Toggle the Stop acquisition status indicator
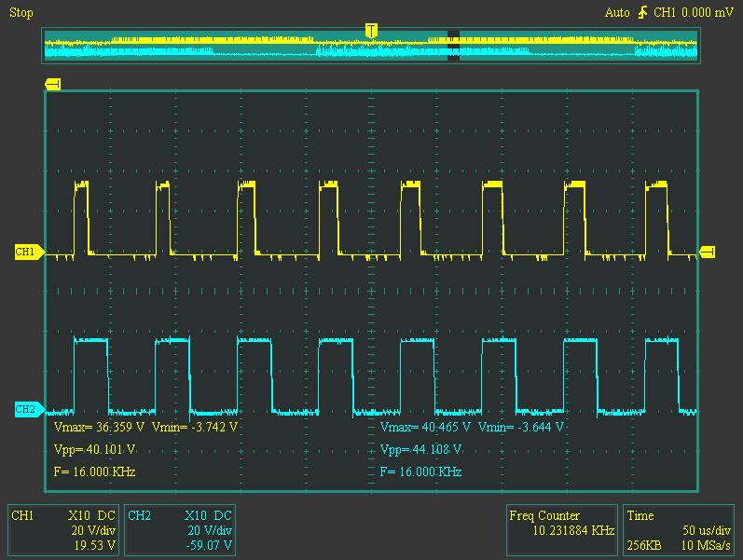This screenshot has height=560, width=743. coord(21,13)
